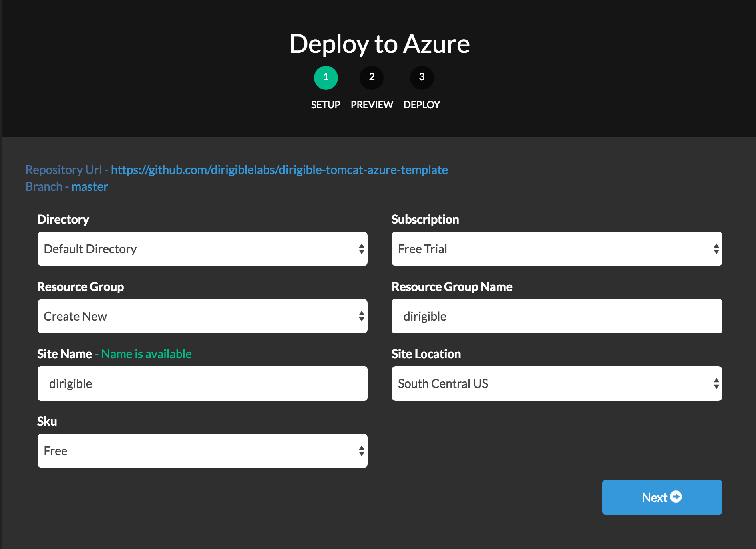Viewport: 756px width, 549px height.
Task: Focus the Site Name input field
Action: click(203, 383)
